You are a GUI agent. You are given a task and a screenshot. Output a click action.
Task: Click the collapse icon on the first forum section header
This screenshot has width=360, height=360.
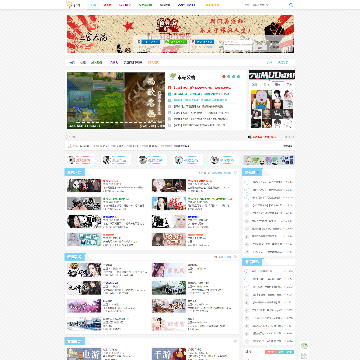235,173
